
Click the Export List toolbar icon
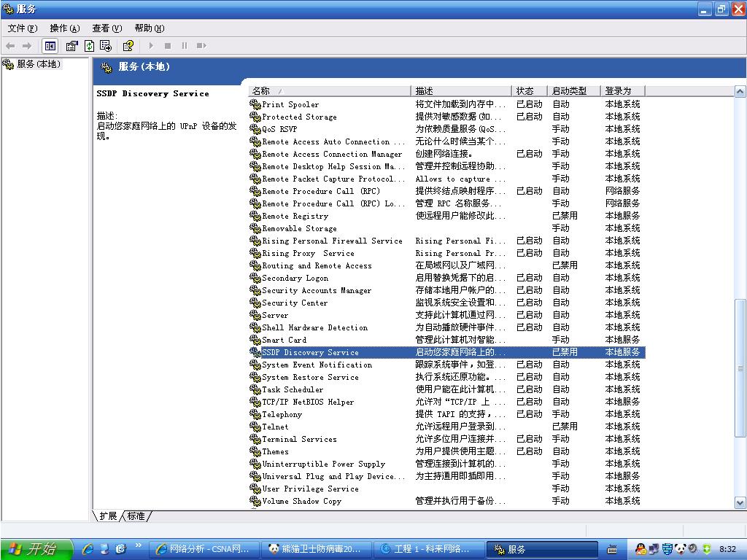[x=106, y=46]
